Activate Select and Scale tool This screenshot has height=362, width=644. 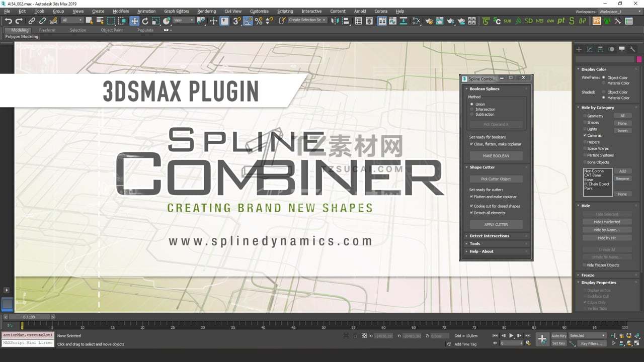156,21
